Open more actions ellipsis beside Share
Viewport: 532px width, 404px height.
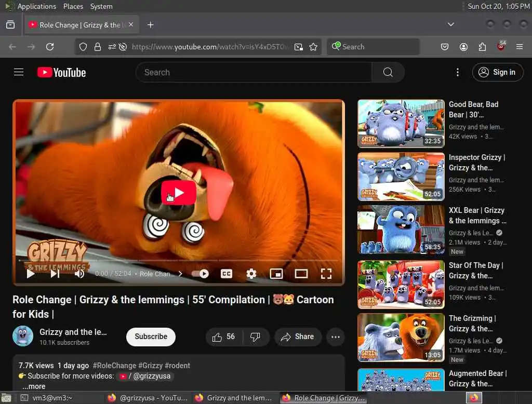click(x=335, y=337)
